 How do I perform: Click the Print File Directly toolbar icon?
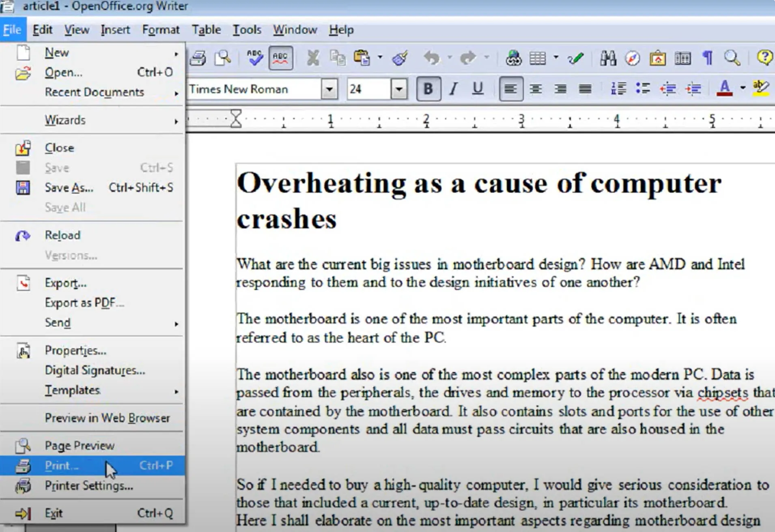point(198,58)
